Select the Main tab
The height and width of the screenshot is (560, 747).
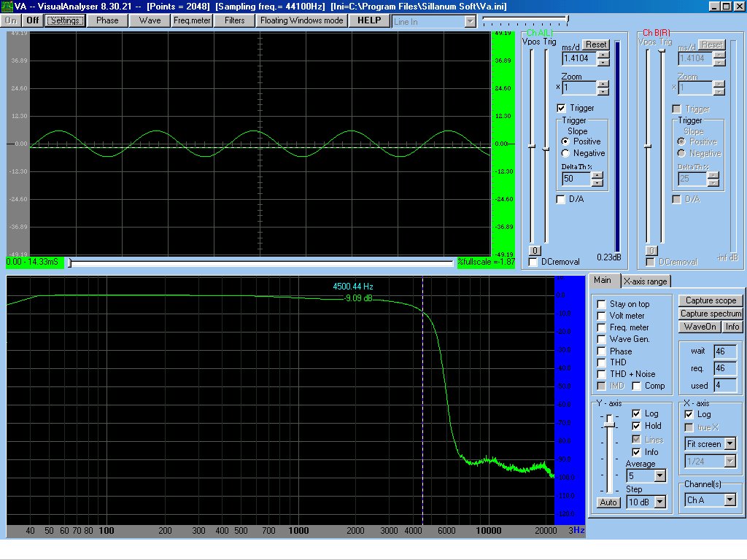tap(603, 281)
